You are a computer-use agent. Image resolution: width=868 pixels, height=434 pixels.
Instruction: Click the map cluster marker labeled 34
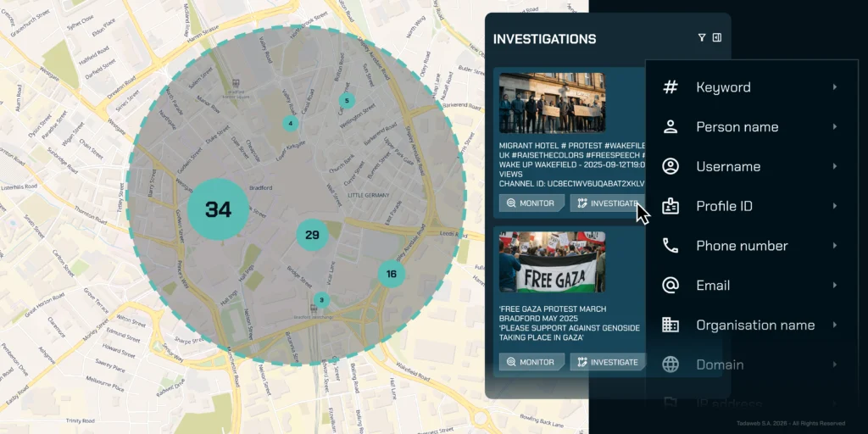pyautogui.click(x=218, y=209)
